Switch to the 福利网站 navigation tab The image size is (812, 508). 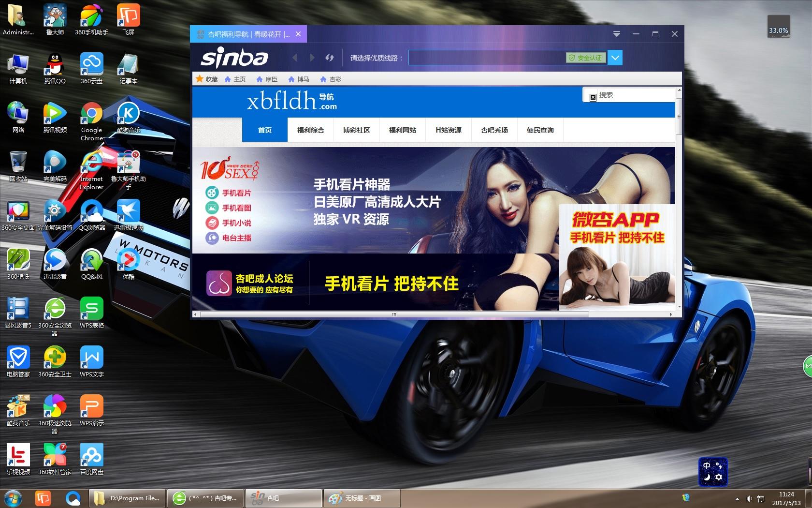click(x=403, y=130)
